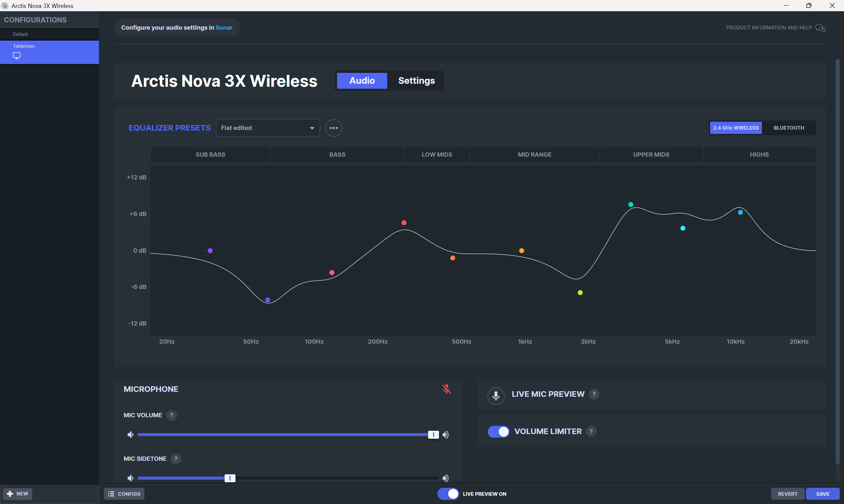Viewport: 844px width, 504px height.
Task: Open Mic Sidetone help question mark
Action: [175, 459]
